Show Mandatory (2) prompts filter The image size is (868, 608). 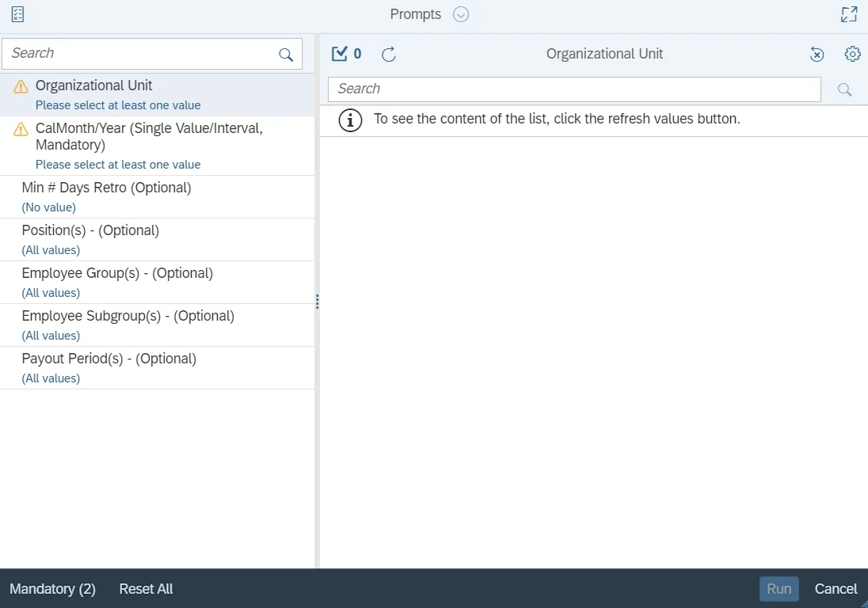coord(52,589)
